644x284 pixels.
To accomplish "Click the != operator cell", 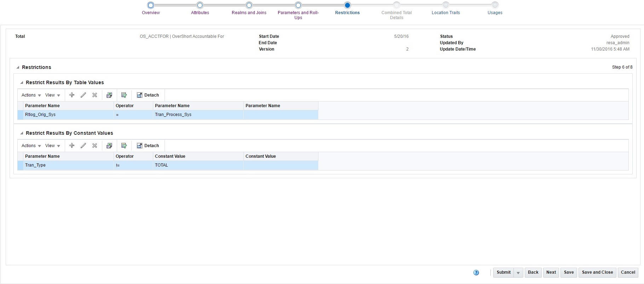I will [133, 165].
